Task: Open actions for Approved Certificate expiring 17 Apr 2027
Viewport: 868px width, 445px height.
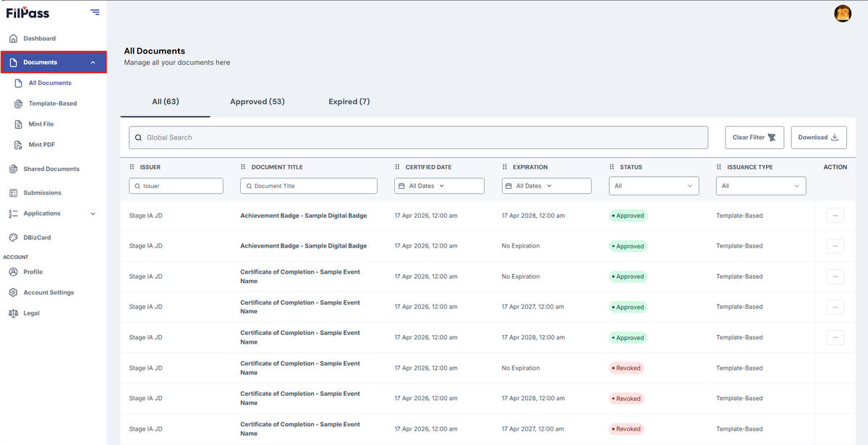Action: point(835,307)
